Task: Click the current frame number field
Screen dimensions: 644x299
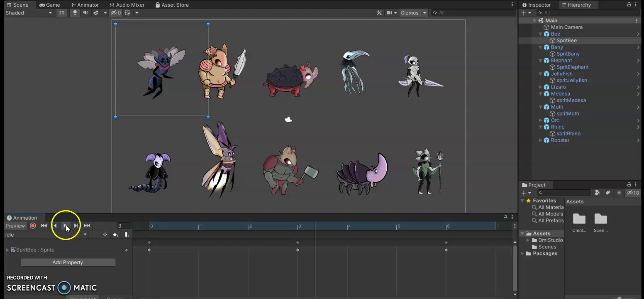Action: click(x=123, y=225)
